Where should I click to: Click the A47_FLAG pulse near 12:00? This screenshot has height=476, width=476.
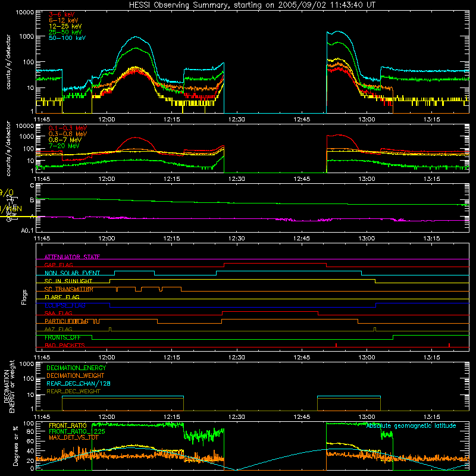(x=110, y=329)
